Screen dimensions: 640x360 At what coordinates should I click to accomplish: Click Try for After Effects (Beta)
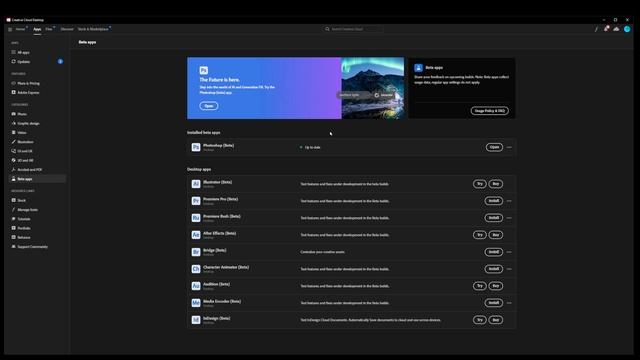(x=480, y=235)
